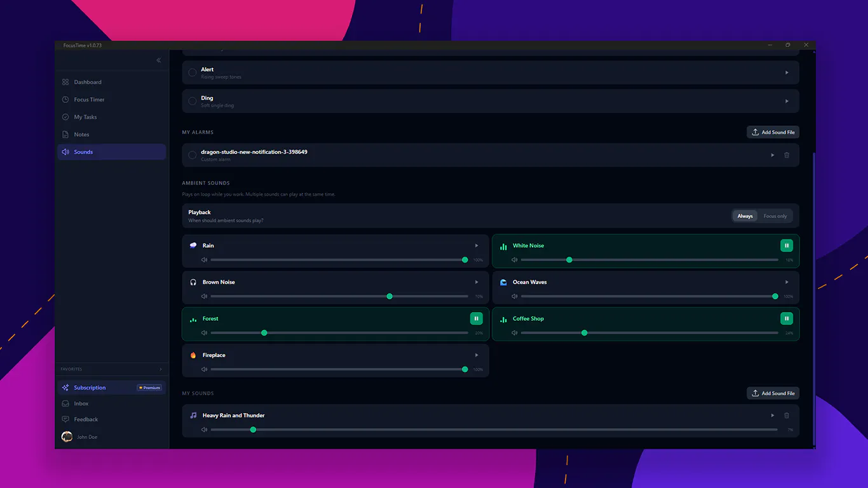The image size is (868, 488).
Task: Pause the Forest ambient sound
Action: coord(477,319)
